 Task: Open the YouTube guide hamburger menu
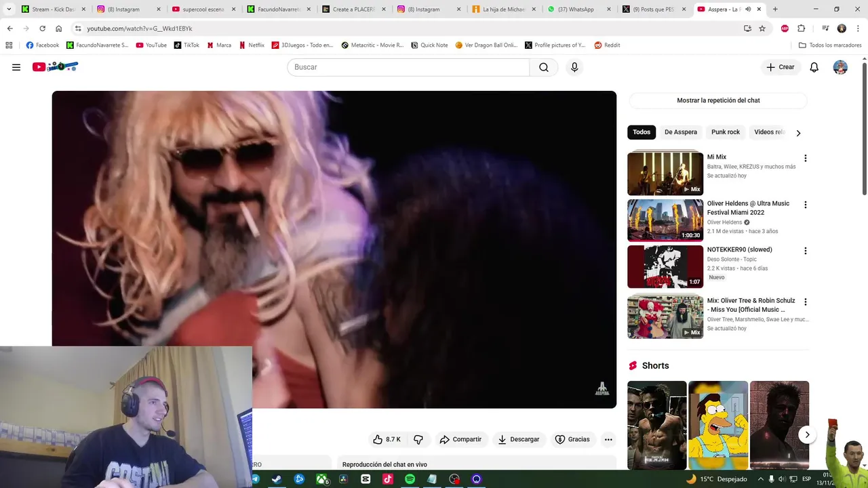(x=16, y=67)
